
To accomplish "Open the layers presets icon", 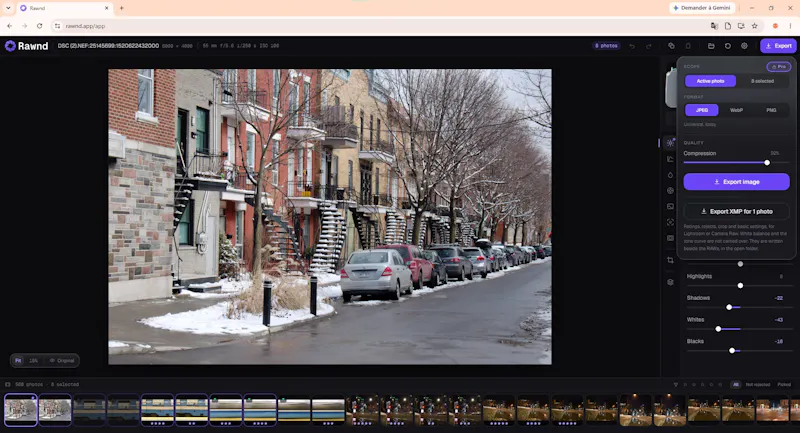I will coord(670,282).
